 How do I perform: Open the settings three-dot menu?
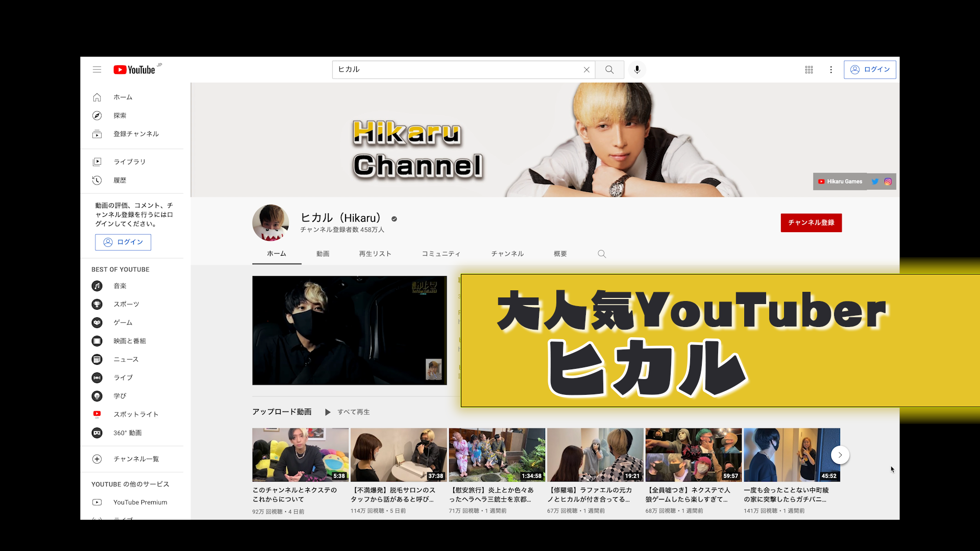831,70
